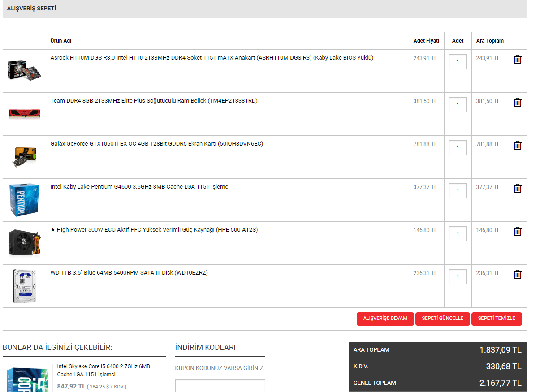Click SEPETİ TEMİZLE to empty cart
This screenshot has height=392, width=557.
coord(497,319)
